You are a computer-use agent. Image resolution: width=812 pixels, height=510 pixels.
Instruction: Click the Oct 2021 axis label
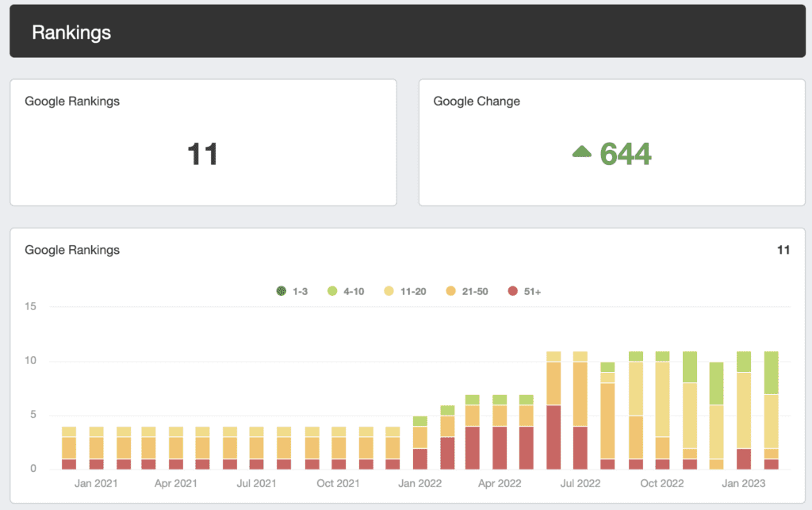pyautogui.click(x=338, y=483)
